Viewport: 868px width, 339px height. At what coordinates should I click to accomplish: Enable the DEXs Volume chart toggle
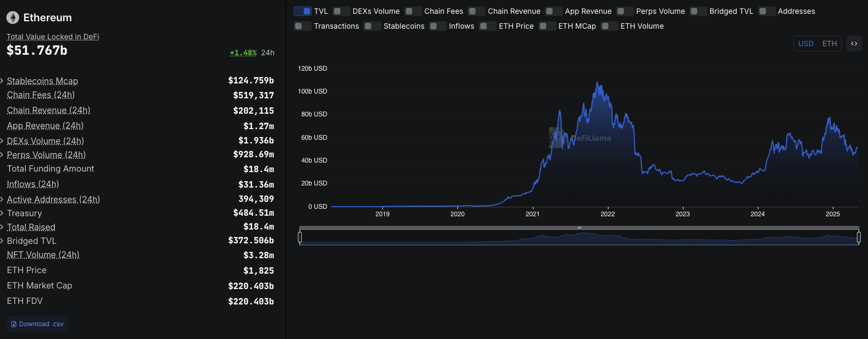click(x=341, y=11)
